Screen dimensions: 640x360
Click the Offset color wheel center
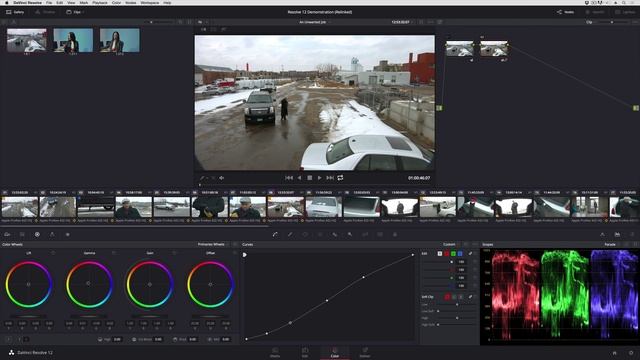click(210, 284)
